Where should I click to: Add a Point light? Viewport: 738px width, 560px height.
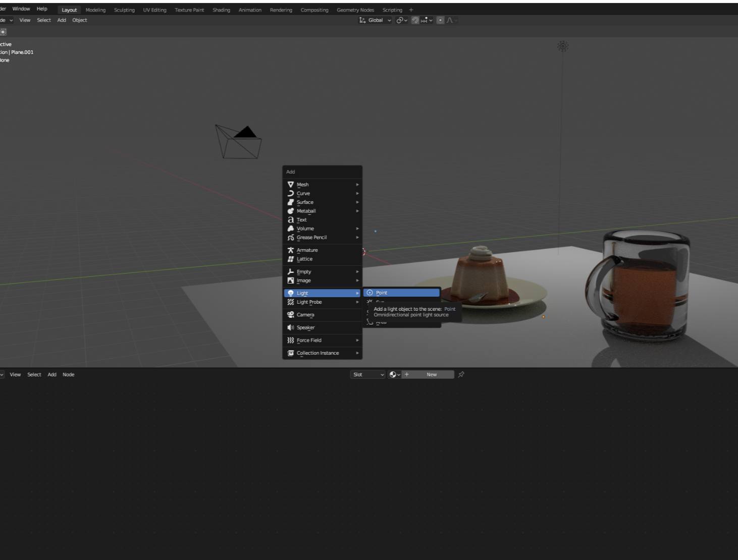click(401, 293)
